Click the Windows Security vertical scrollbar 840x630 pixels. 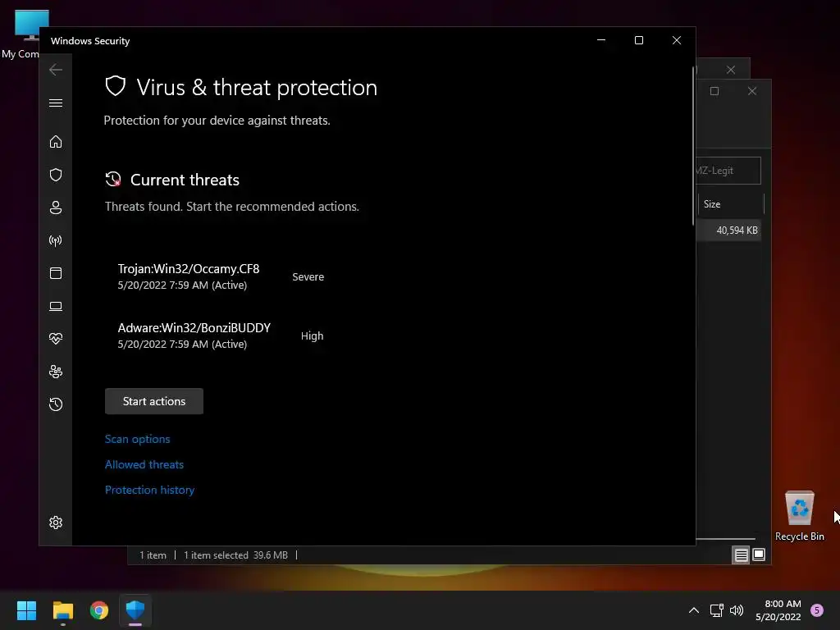pos(693,146)
